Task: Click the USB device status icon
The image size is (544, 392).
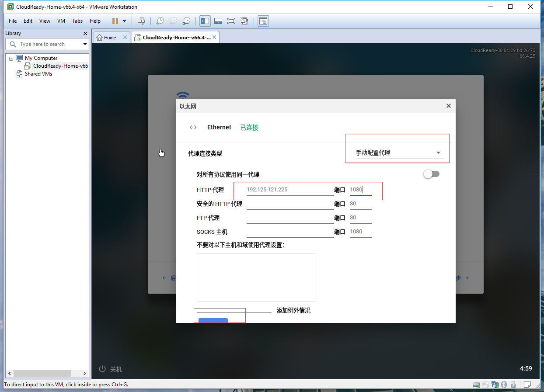Action: click(513, 385)
